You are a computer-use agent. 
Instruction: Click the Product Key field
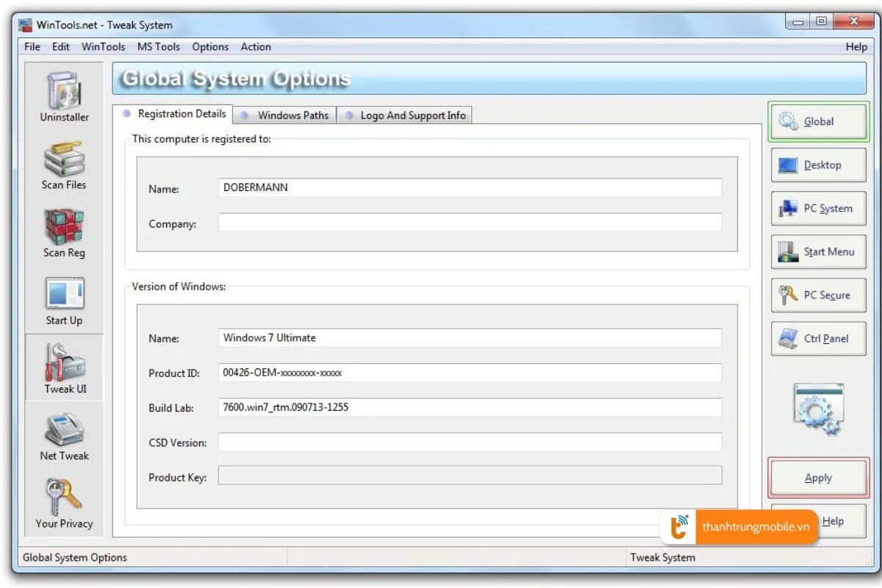(470, 476)
